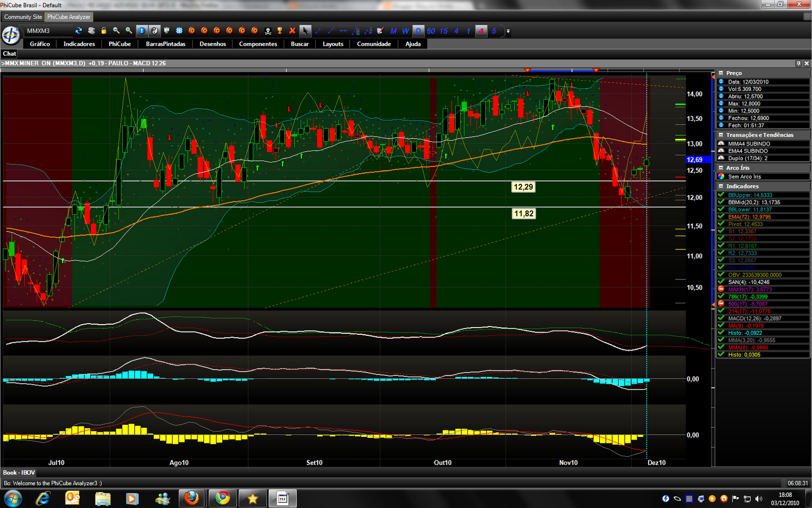Click the trophy icon
Viewport: 812px width, 508px height.
click(280, 31)
